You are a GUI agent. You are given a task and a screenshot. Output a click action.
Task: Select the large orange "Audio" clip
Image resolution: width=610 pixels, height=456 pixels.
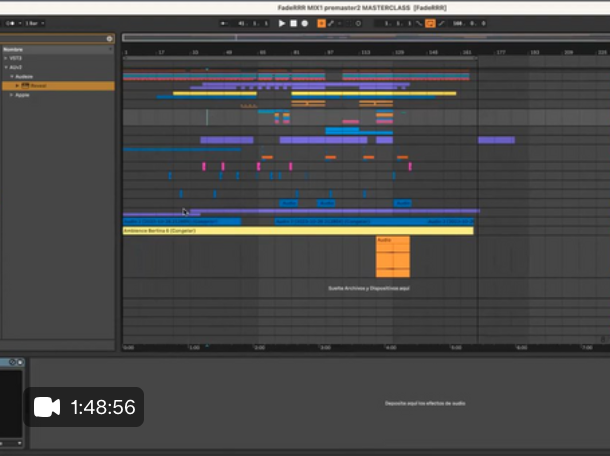(x=393, y=257)
